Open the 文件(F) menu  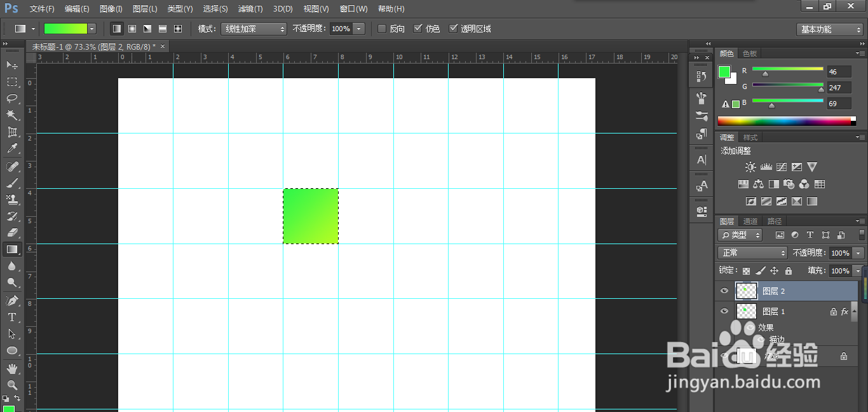[x=42, y=9]
